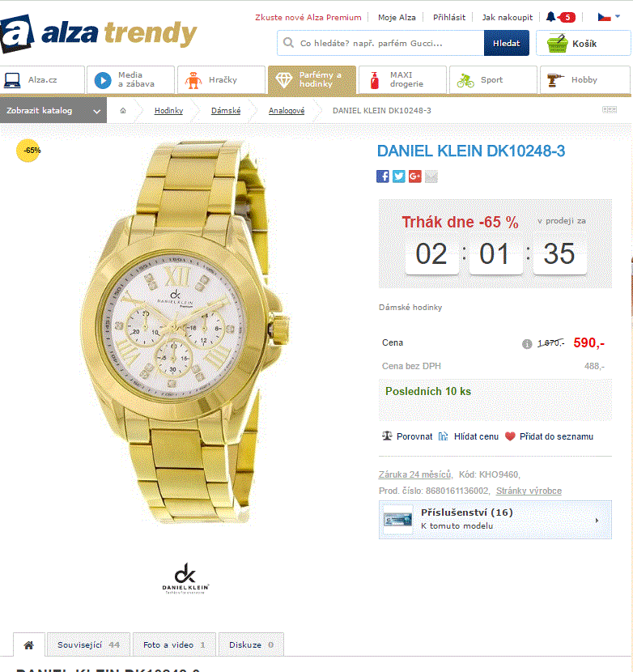This screenshot has height=672, width=633.
Task: Add watch to wishlist with heart icon
Action: 550,436
